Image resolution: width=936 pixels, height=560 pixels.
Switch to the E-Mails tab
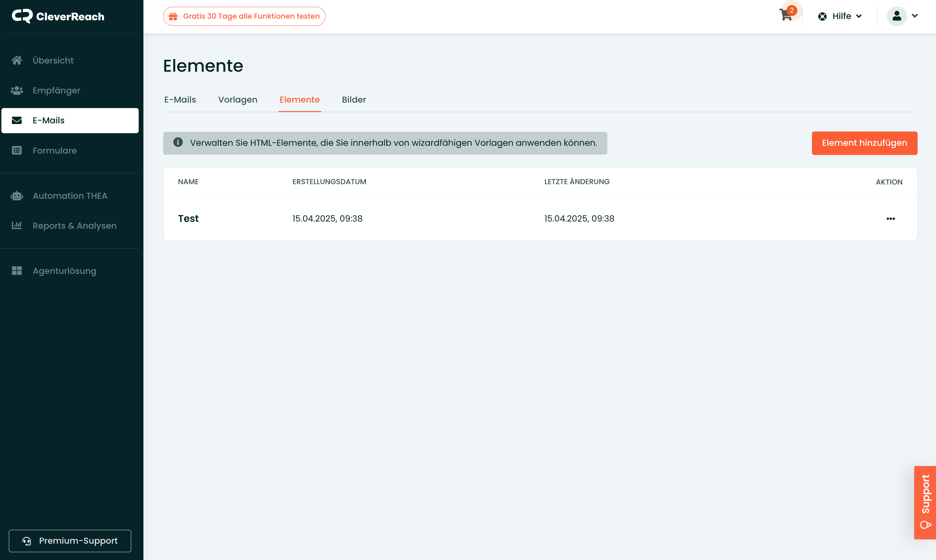[x=180, y=100]
